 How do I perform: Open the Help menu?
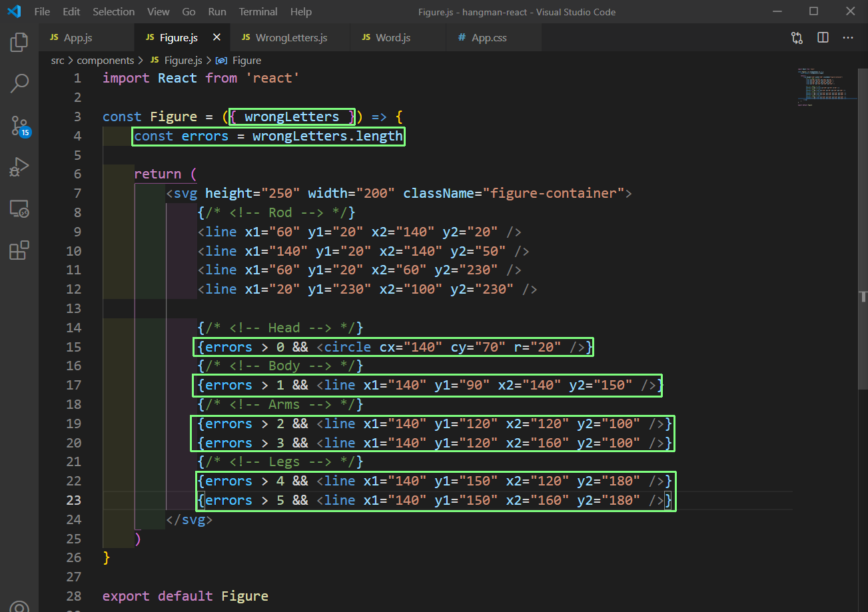(x=301, y=12)
